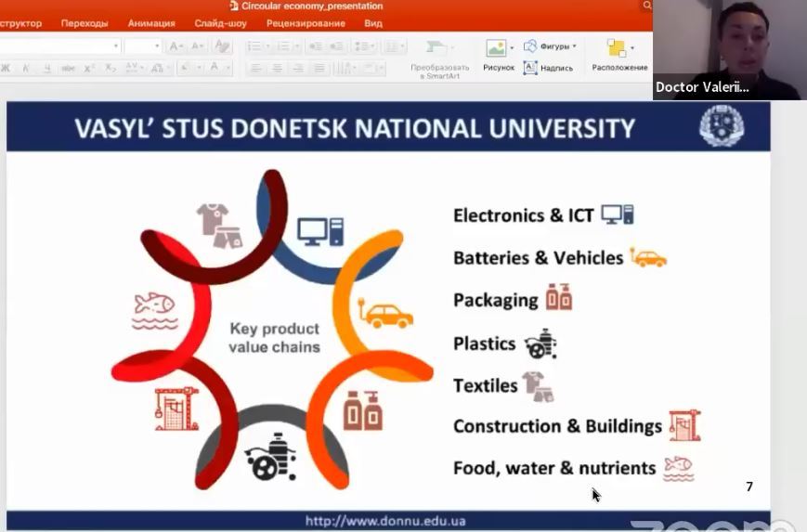Select the black plastics icon in the diagram
This screenshot has height=532, width=807.
click(271, 457)
